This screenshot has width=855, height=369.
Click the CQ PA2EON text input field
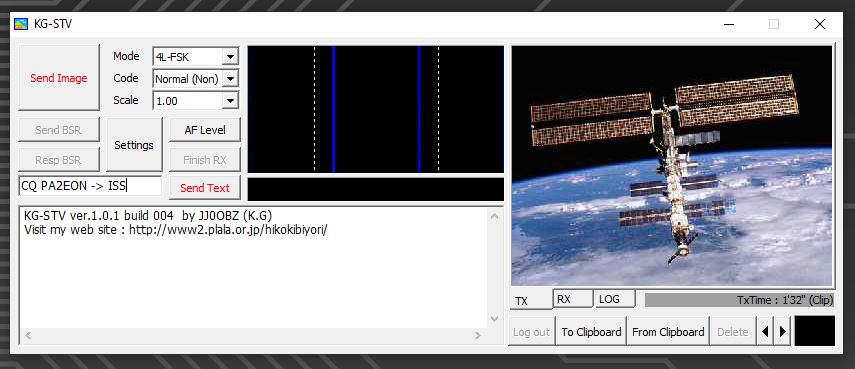pyautogui.click(x=90, y=186)
